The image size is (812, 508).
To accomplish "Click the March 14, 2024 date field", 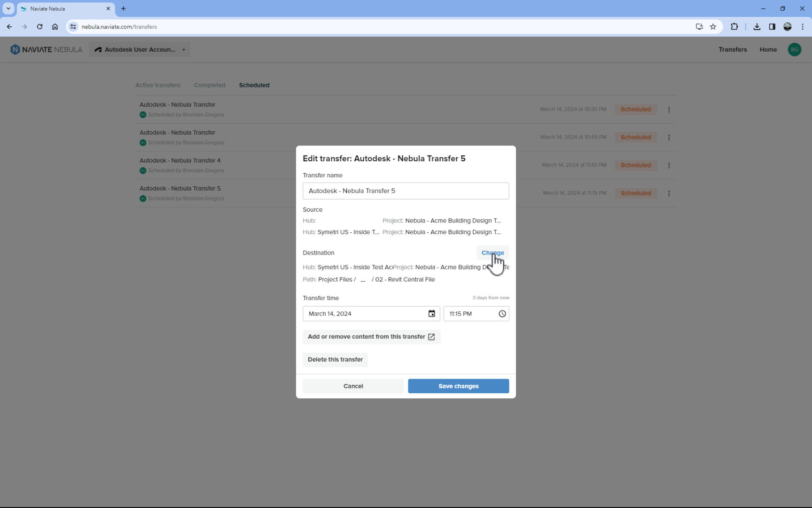I will pyautogui.click(x=371, y=314).
